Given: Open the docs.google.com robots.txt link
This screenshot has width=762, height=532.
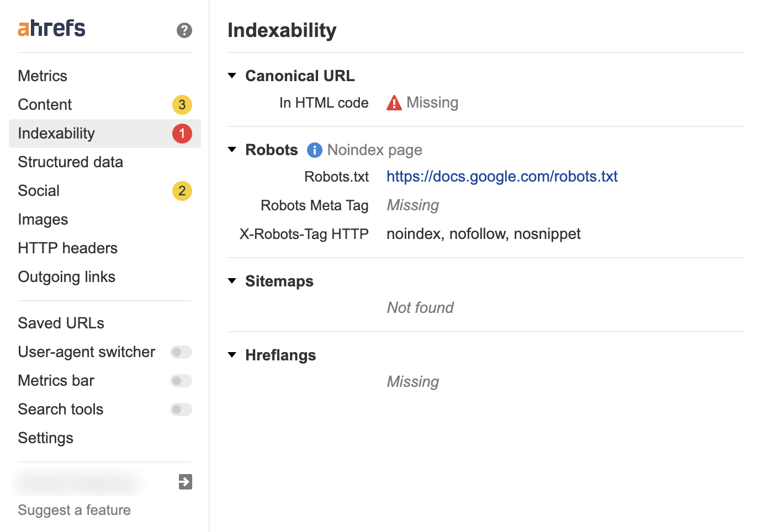Looking at the screenshot, I should (x=501, y=176).
